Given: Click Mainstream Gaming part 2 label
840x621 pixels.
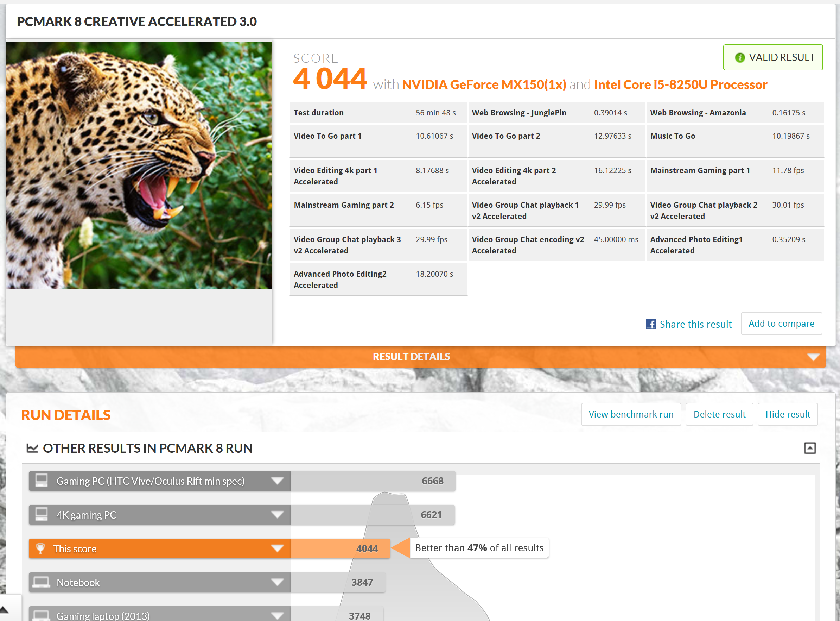Looking at the screenshot, I should pos(344,205).
